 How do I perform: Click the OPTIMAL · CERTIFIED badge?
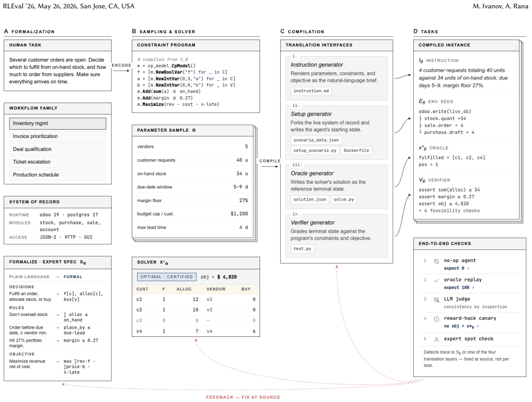tap(167, 277)
